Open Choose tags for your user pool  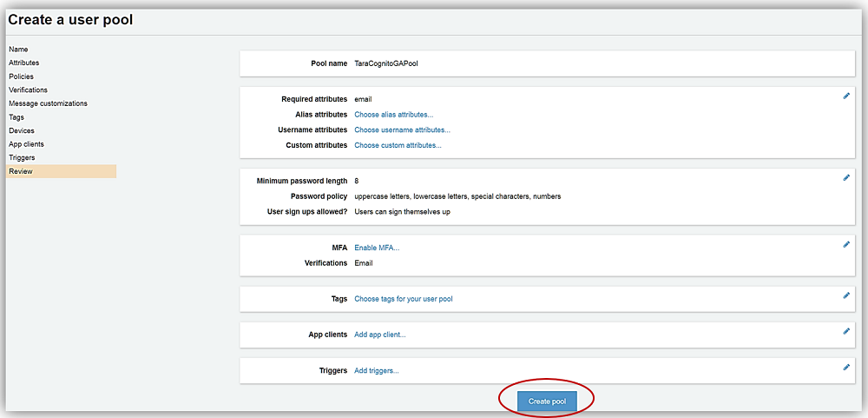tap(404, 299)
